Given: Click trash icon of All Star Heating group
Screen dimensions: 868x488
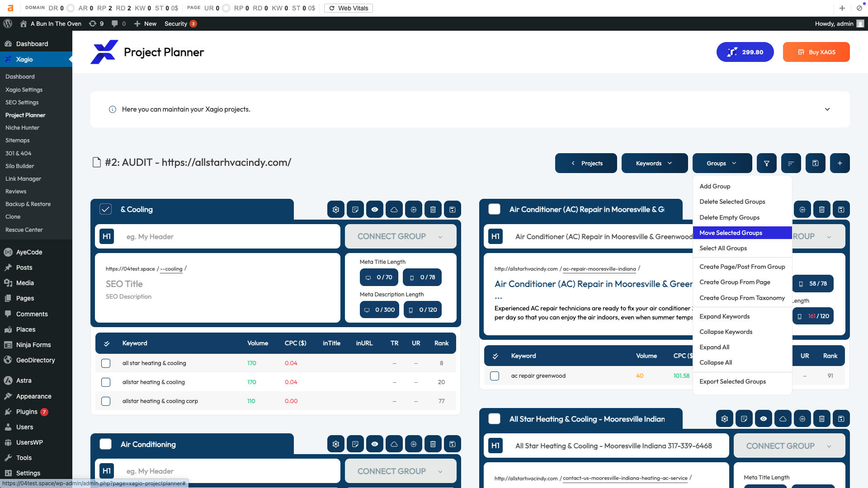Looking at the screenshot, I should click(x=821, y=419).
